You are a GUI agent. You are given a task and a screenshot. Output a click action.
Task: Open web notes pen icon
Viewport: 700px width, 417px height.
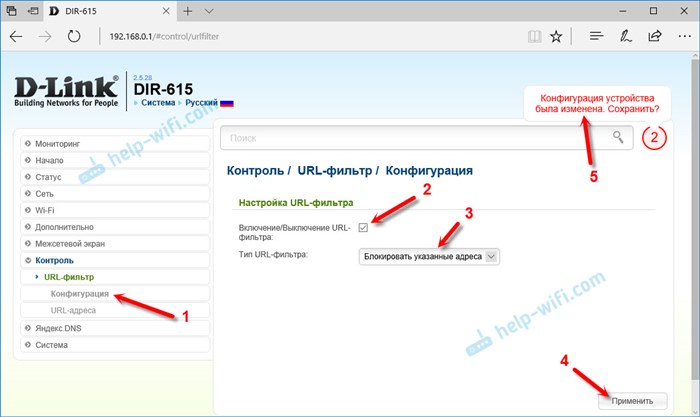625,36
